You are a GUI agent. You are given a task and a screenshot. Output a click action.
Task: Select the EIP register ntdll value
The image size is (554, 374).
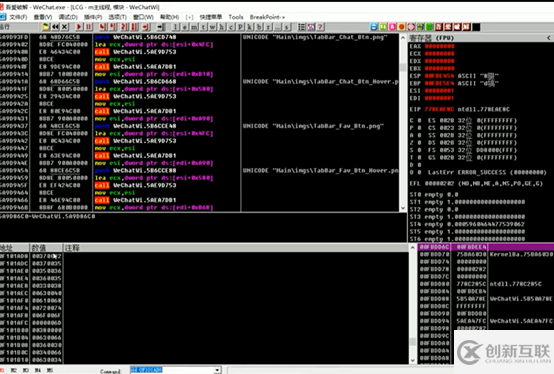click(x=484, y=109)
